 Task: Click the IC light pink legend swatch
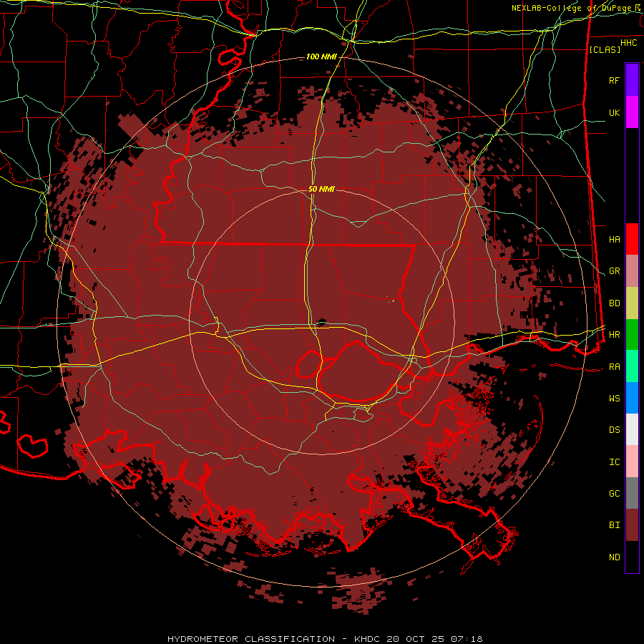pyautogui.click(x=632, y=462)
